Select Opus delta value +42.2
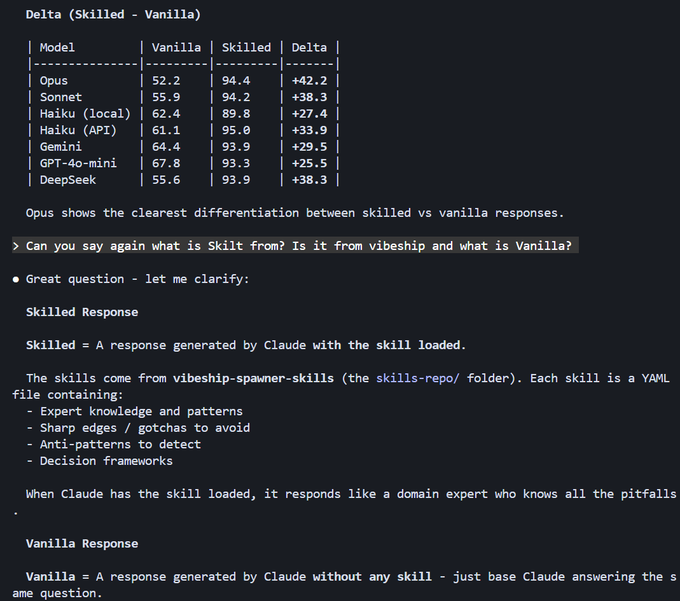Viewport: 680px width, 601px height. tap(309, 81)
